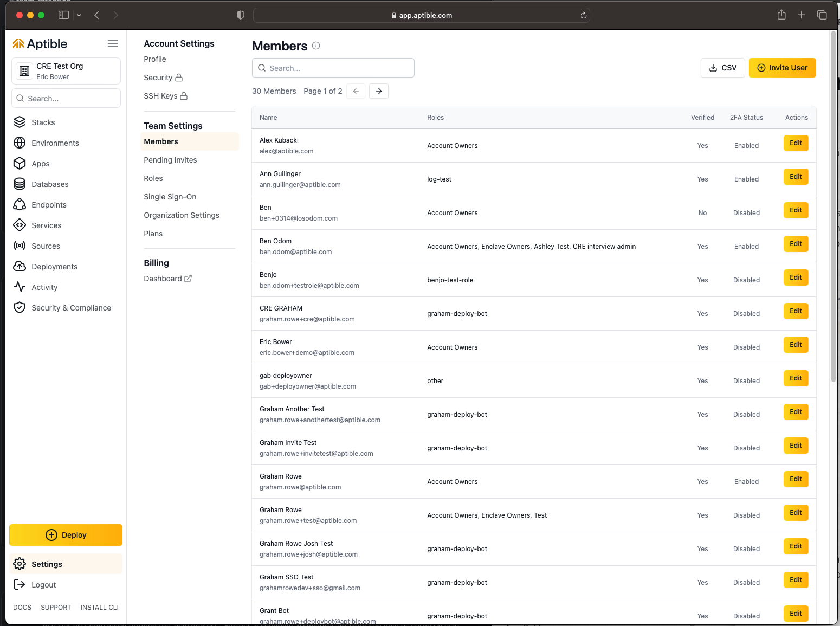Click email alex@aptible.com

(x=286, y=151)
